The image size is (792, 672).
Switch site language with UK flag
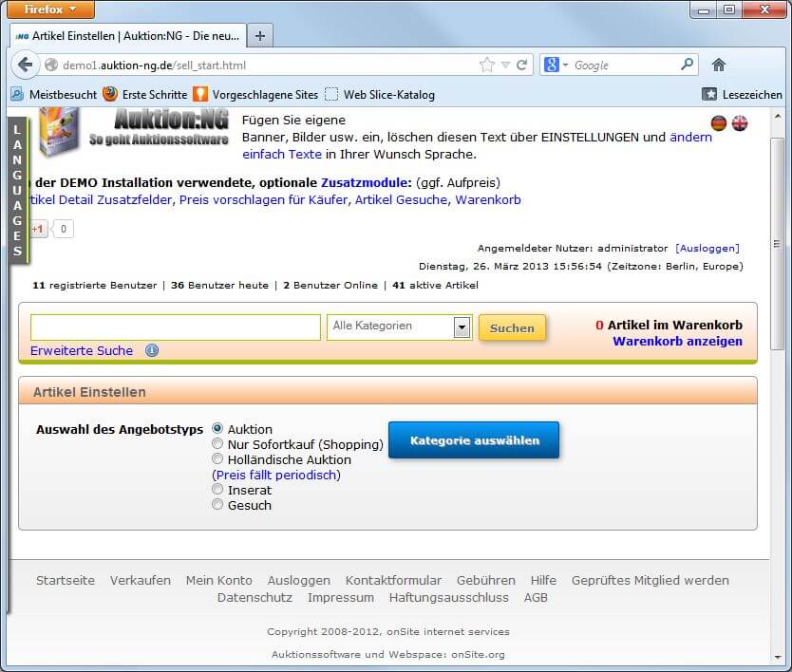tap(740, 122)
